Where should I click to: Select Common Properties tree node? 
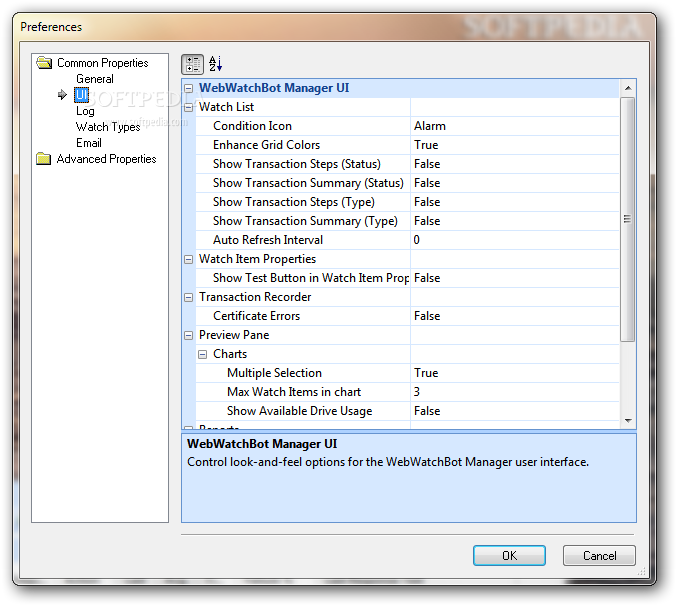[103, 63]
